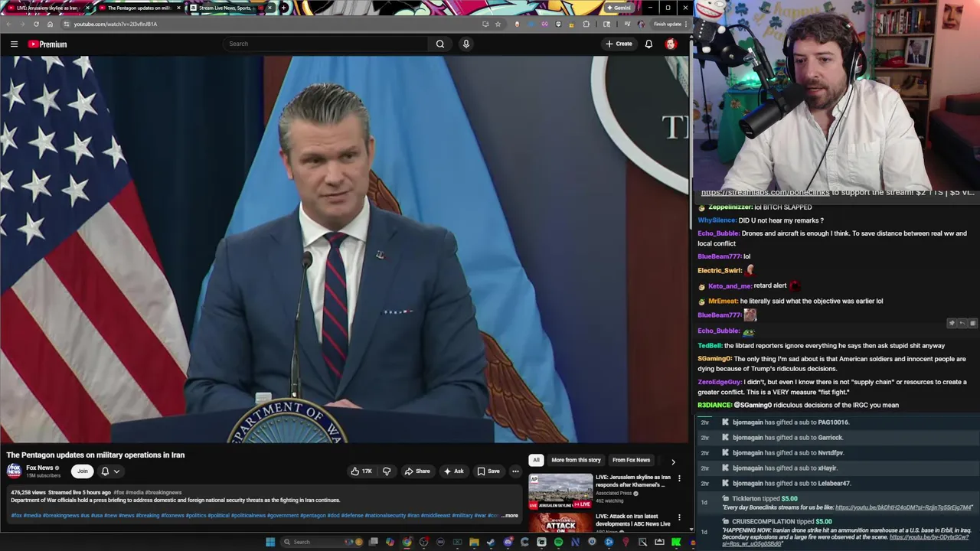980x551 pixels.
Task: Click the #breakingnews hashtag next to views
Action: pyautogui.click(x=163, y=492)
